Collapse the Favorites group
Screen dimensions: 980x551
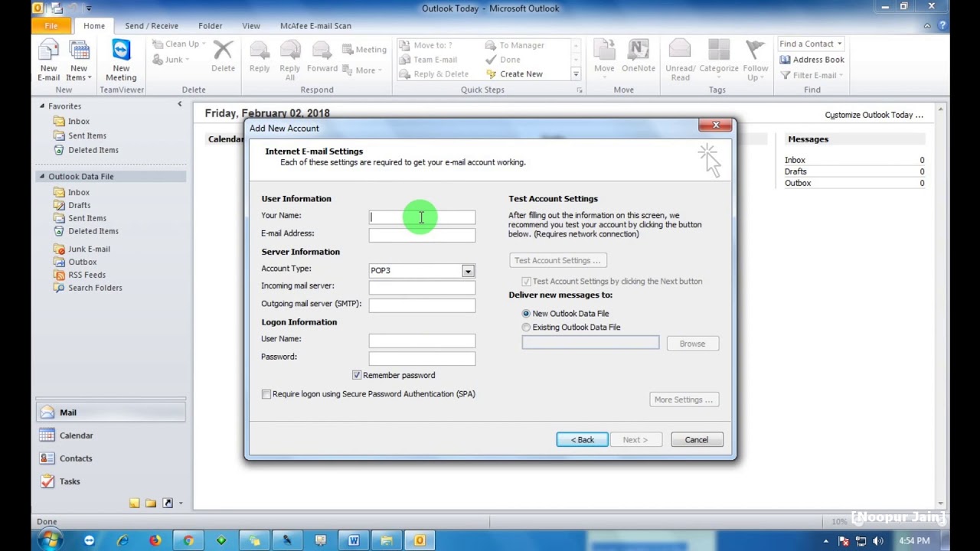click(43, 106)
